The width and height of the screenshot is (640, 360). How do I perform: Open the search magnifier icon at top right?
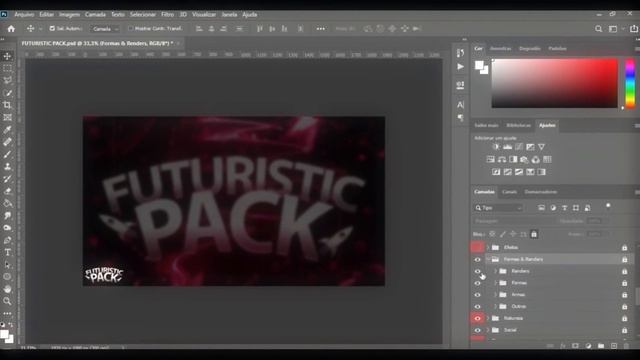pyautogui.click(x=598, y=29)
